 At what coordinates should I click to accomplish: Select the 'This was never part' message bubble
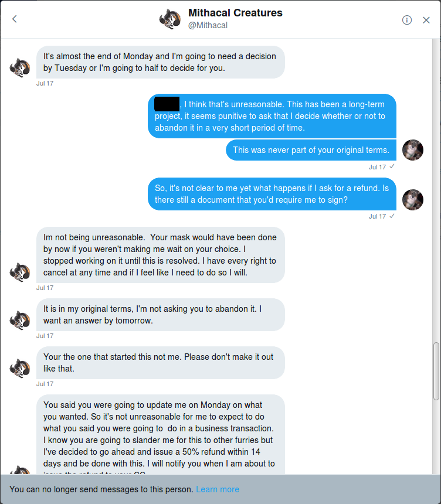pyautogui.click(x=311, y=150)
